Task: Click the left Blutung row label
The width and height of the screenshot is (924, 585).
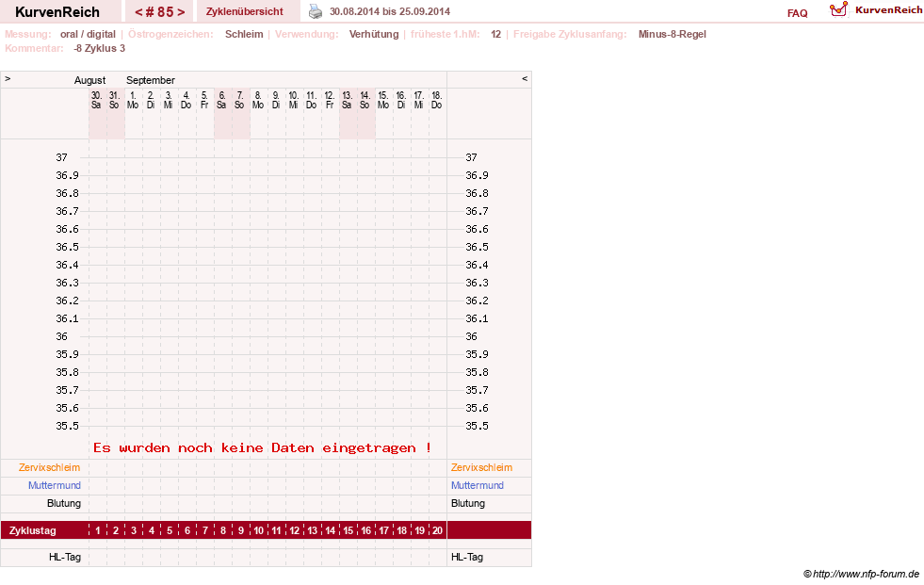Action: click(64, 504)
